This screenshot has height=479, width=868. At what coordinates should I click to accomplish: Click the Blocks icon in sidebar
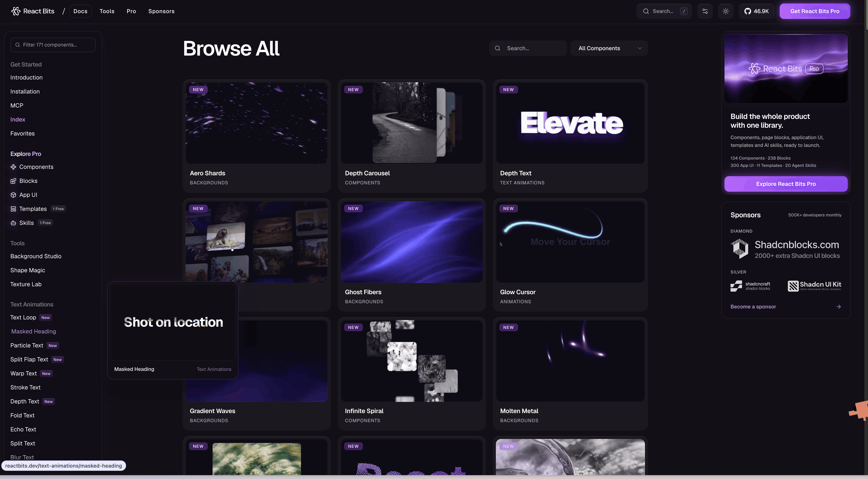click(x=13, y=181)
